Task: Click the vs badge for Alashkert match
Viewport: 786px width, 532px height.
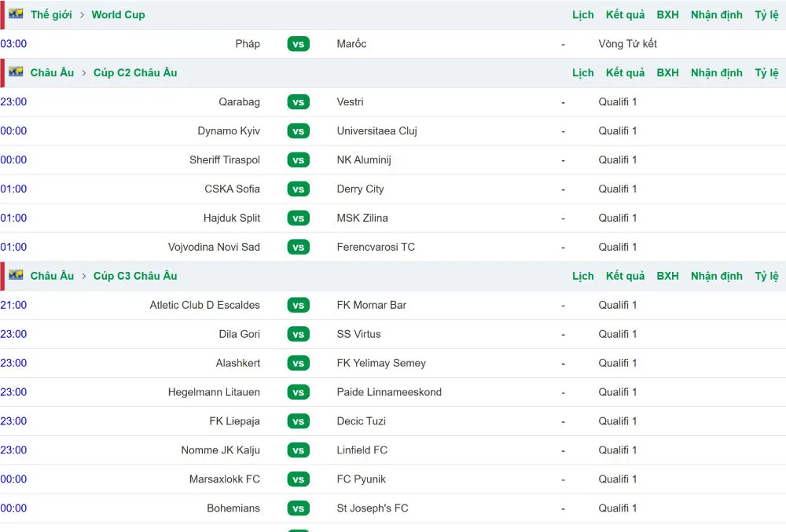Action: point(298,364)
